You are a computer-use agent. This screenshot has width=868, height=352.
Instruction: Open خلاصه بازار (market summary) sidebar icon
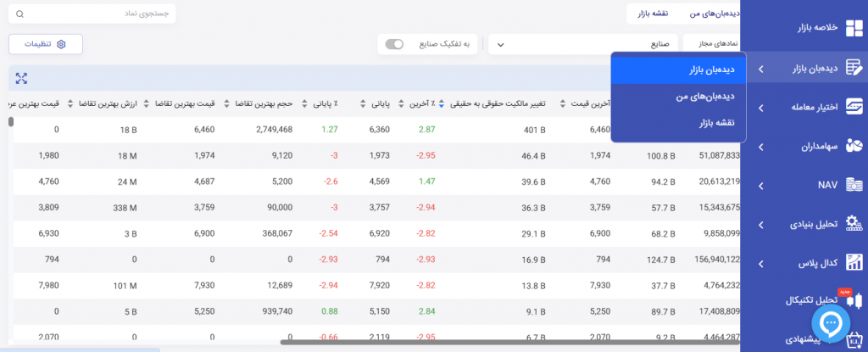pos(853,28)
